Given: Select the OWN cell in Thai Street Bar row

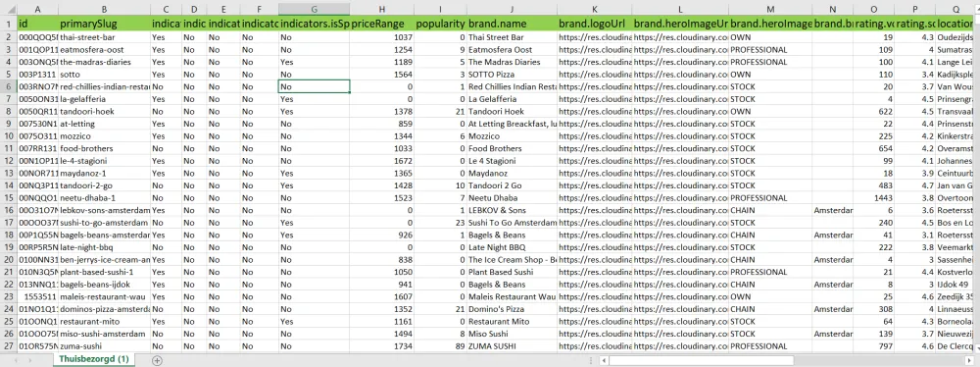Looking at the screenshot, I should [x=770, y=37].
